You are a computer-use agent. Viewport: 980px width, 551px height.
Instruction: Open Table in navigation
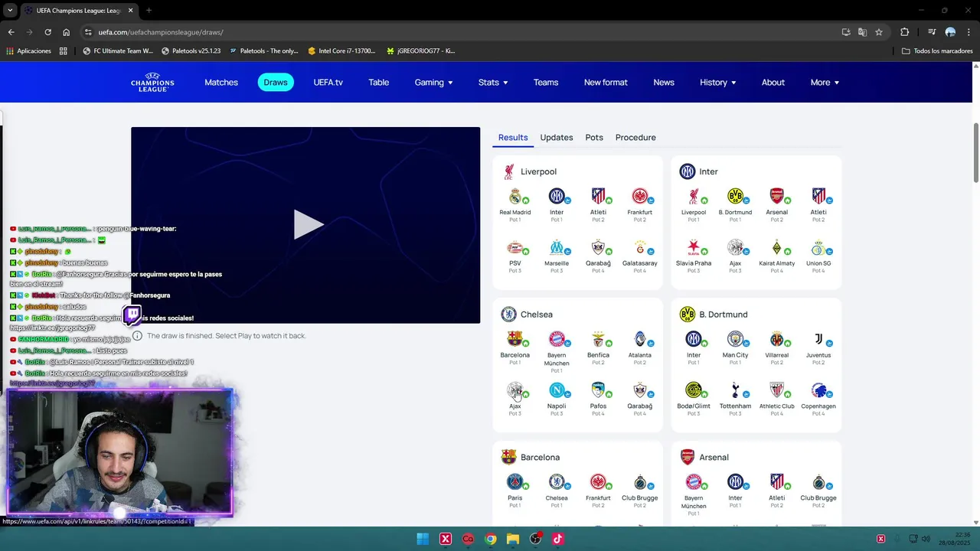tap(378, 83)
